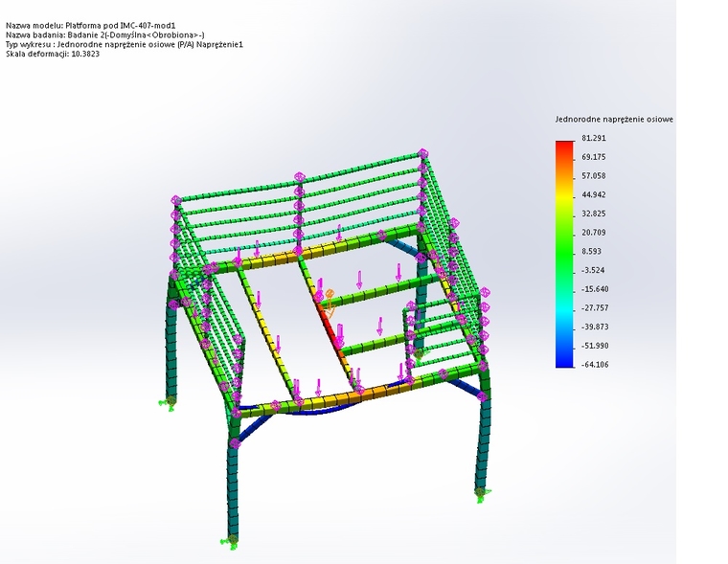The width and height of the screenshot is (728, 564).
Task: Click legend value -39.873
Action: point(595,327)
